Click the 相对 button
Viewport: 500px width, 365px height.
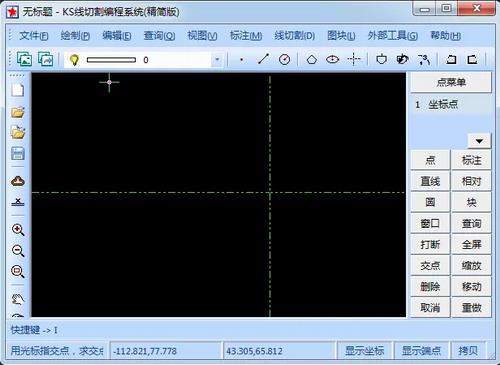pyautogui.click(x=471, y=181)
